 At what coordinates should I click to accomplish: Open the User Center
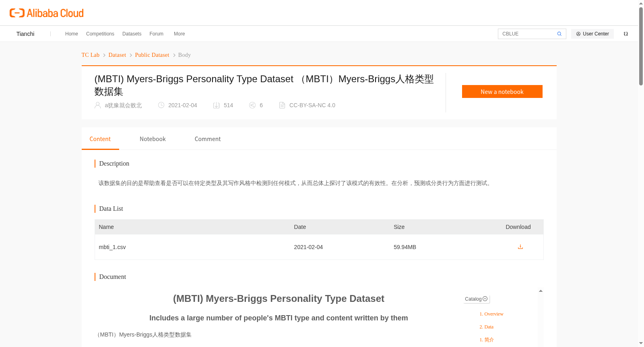pyautogui.click(x=592, y=34)
